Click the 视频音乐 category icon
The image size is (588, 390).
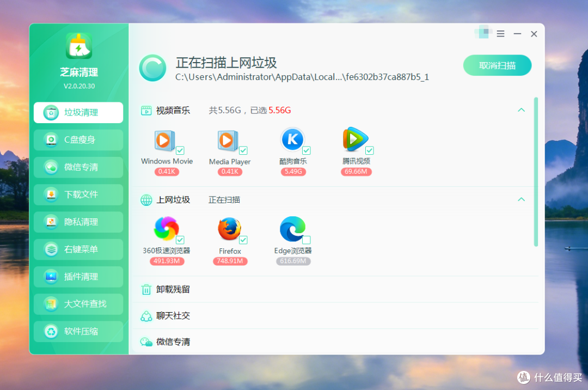pos(146,111)
